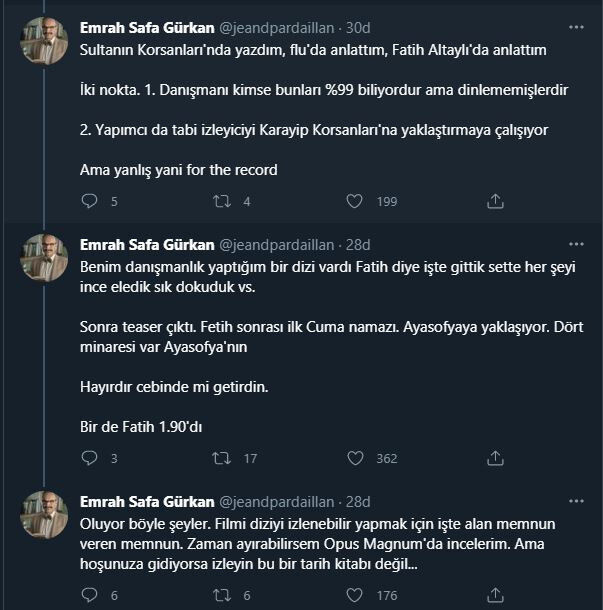
Task: Retweet the tweet with 17 retweets
Action: [x=223, y=458]
